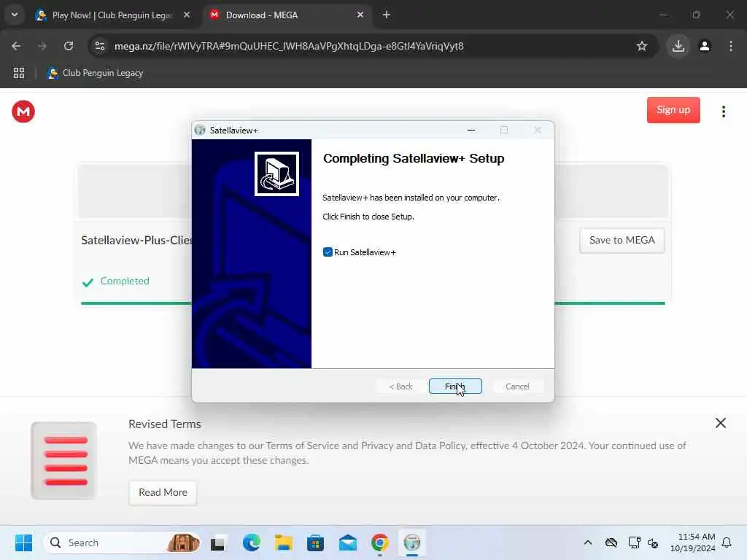Open the MEGA page options menu
The width and height of the screenshot is (747, 560).
(x=723, y=112)
